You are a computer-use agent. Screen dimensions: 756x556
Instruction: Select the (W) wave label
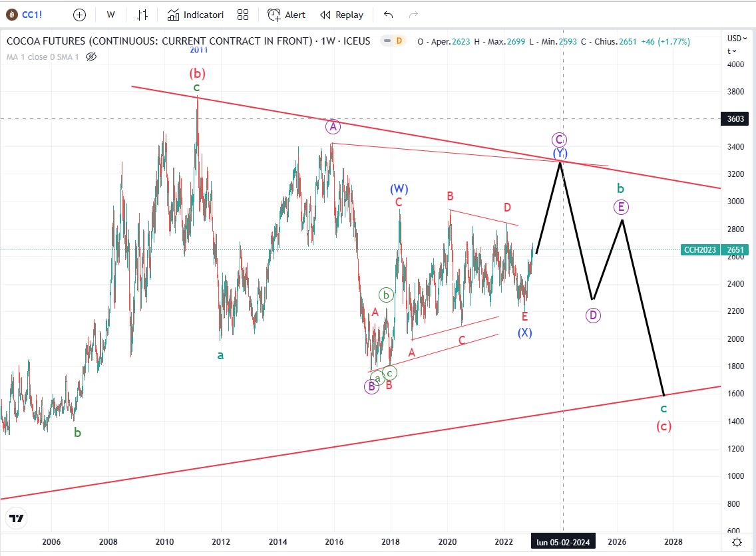pos(399,189)
